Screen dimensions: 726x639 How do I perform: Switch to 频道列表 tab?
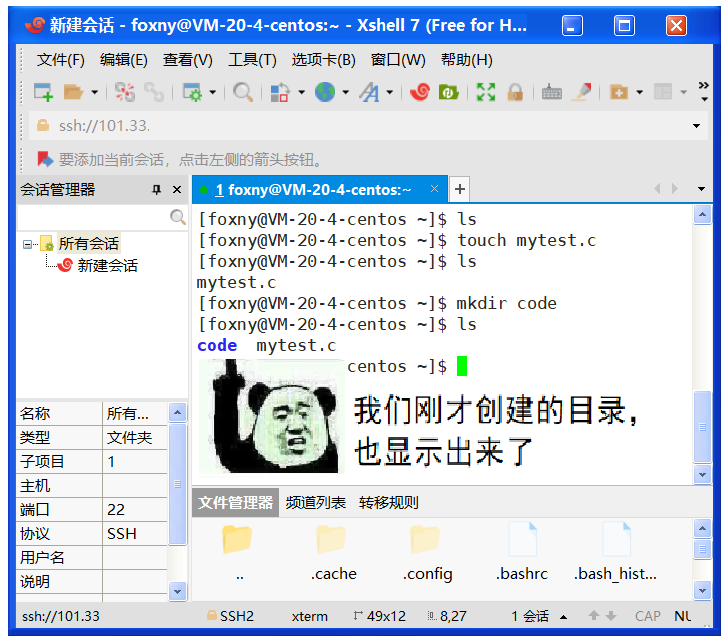315,502
